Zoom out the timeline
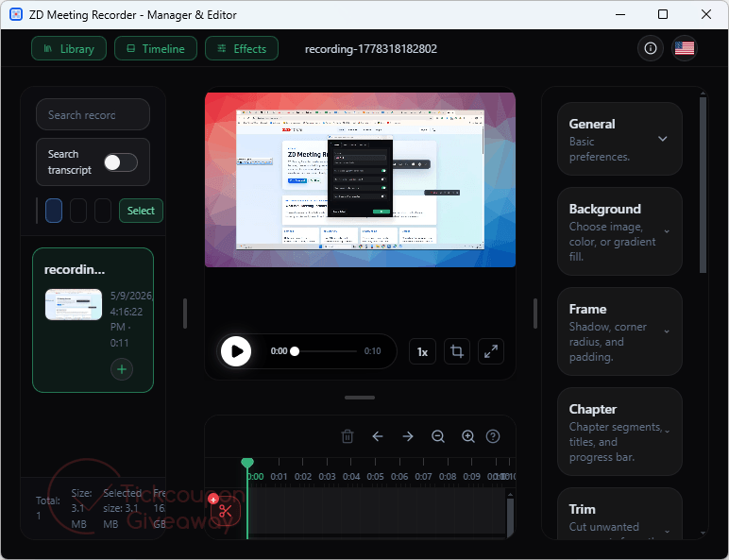729x560 pixels. point(438,436)
